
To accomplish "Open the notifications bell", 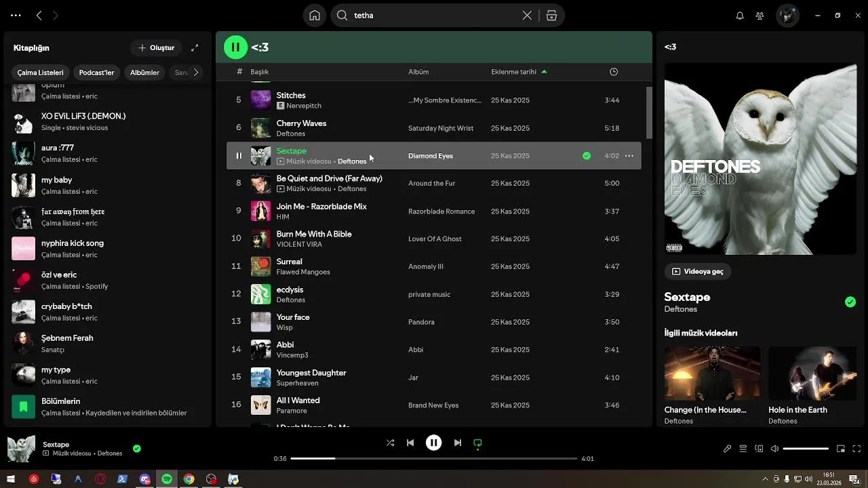I will click(x=740, y=16).
